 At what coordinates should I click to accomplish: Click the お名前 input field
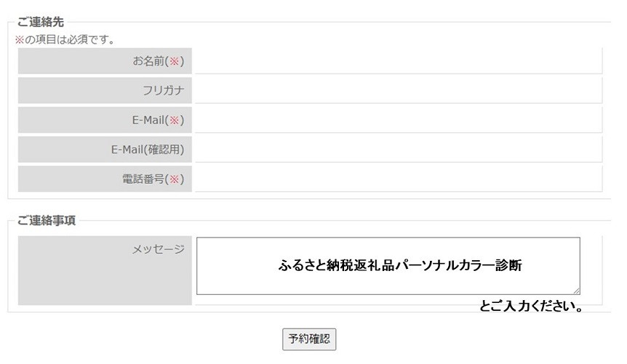[x=399, y=61]
